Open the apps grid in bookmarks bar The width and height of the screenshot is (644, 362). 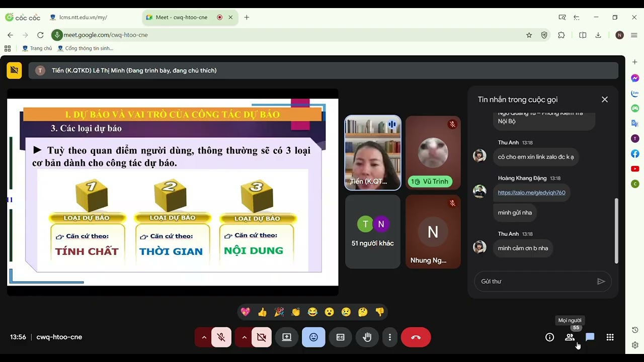(8, 48)
